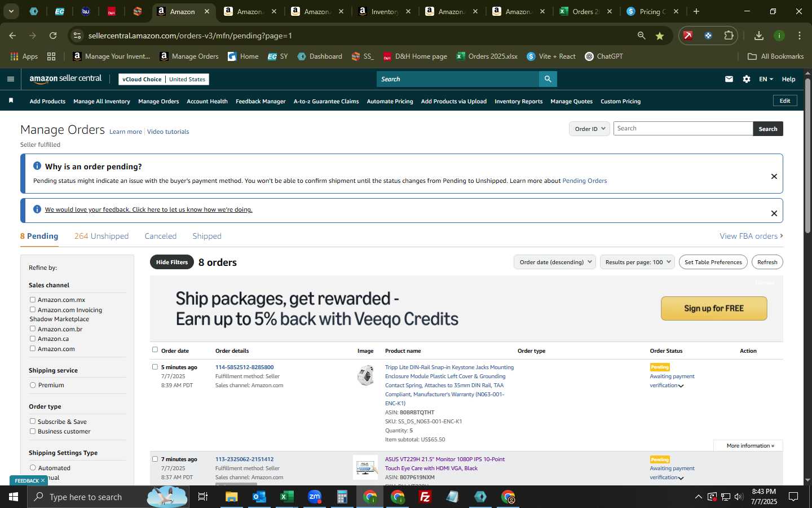Open the Order date (descending) sort dropdown
This screenshot has height=508, width=812.
point(555,262)
